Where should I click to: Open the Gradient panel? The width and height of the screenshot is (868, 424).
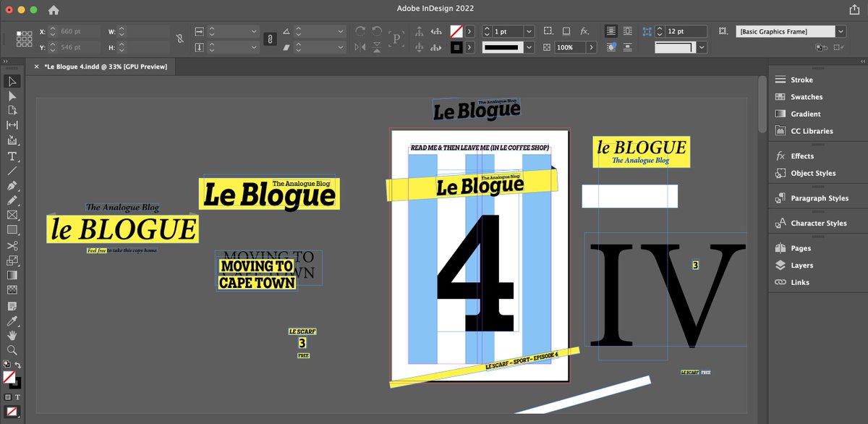(x=805, y=114)
